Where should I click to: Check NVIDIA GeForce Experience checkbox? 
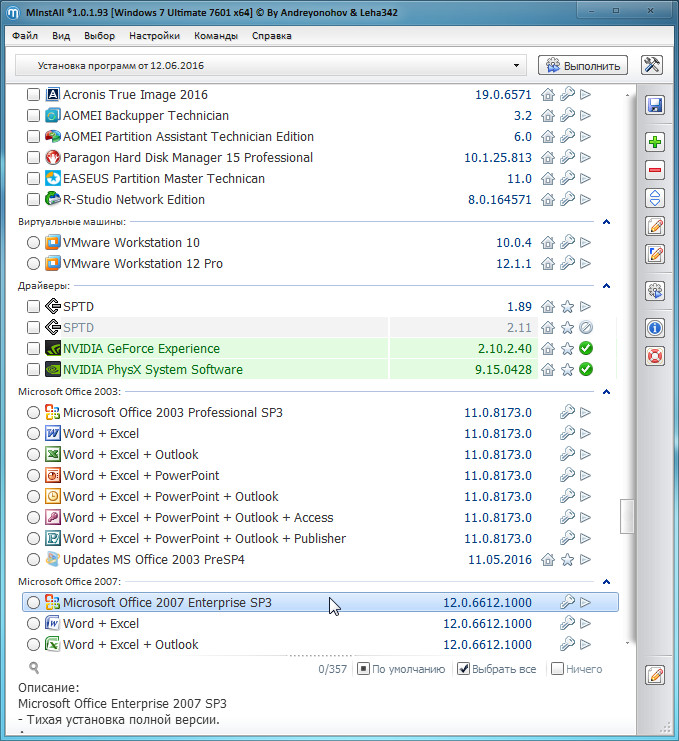point(33,348)
